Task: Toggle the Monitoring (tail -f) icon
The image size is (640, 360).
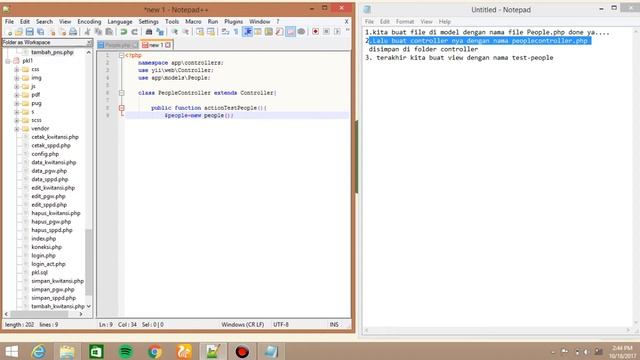Action: tap(301, 32)
